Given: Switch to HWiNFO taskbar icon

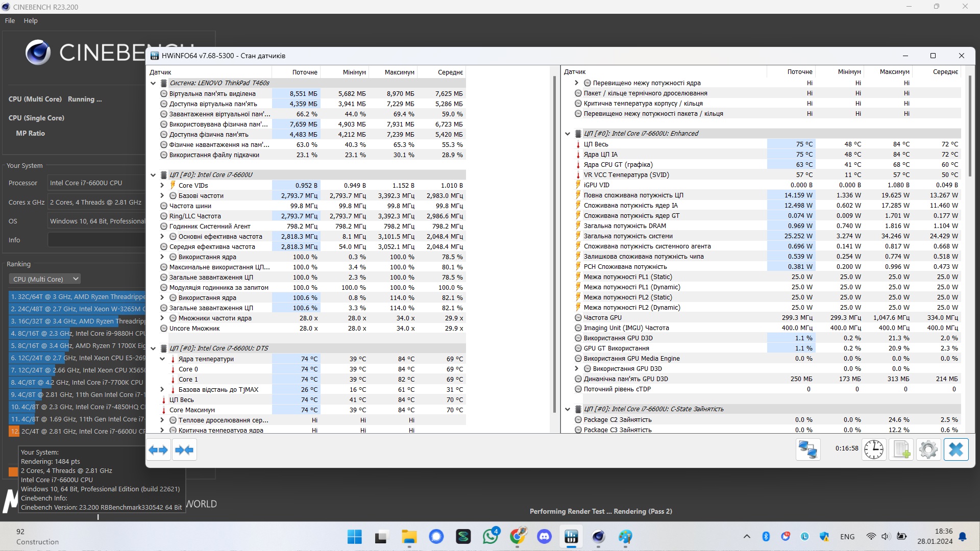Looking at the screenshot, I should pyautogui.click(x=572, y=537).
